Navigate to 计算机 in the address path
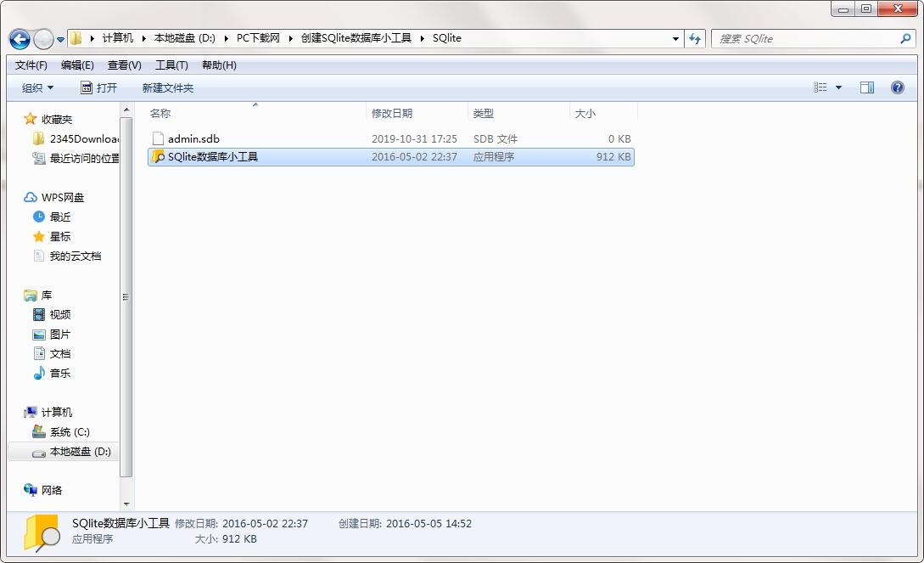Viewport: 924px width, 563px height. click(118, 38)
